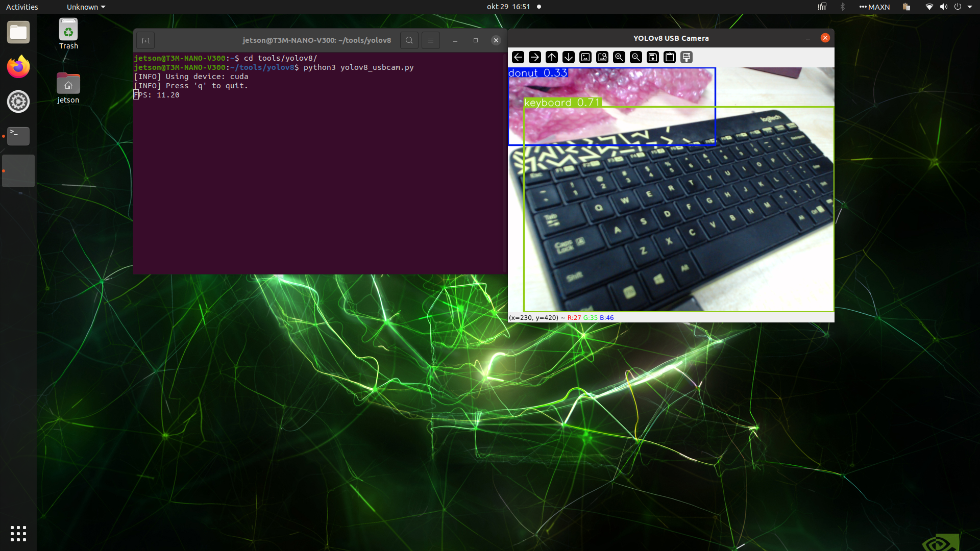Screen dimensions: 980x551
Task: Expand the Unknown app menu in top bar
Action: tap(86, 7)
